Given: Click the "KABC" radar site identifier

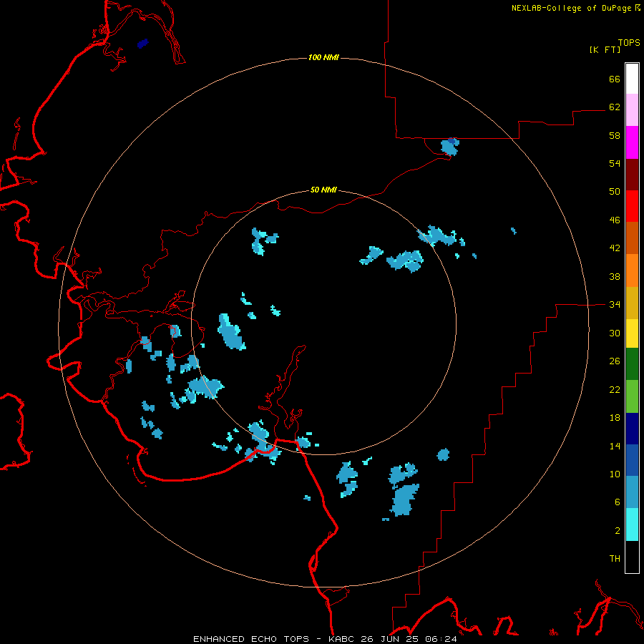Looking at the screenshot, I should 342,639.
